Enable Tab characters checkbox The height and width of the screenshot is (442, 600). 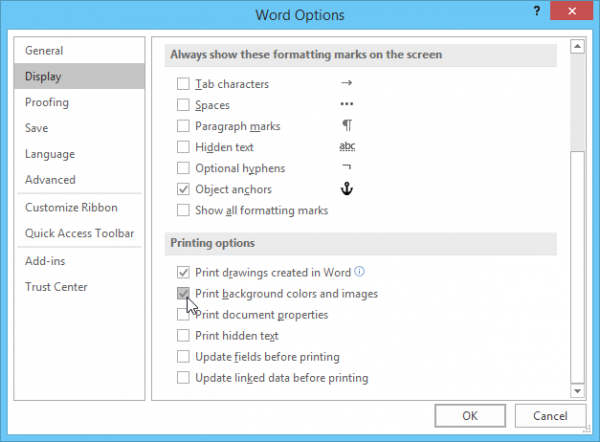(183, 84)
